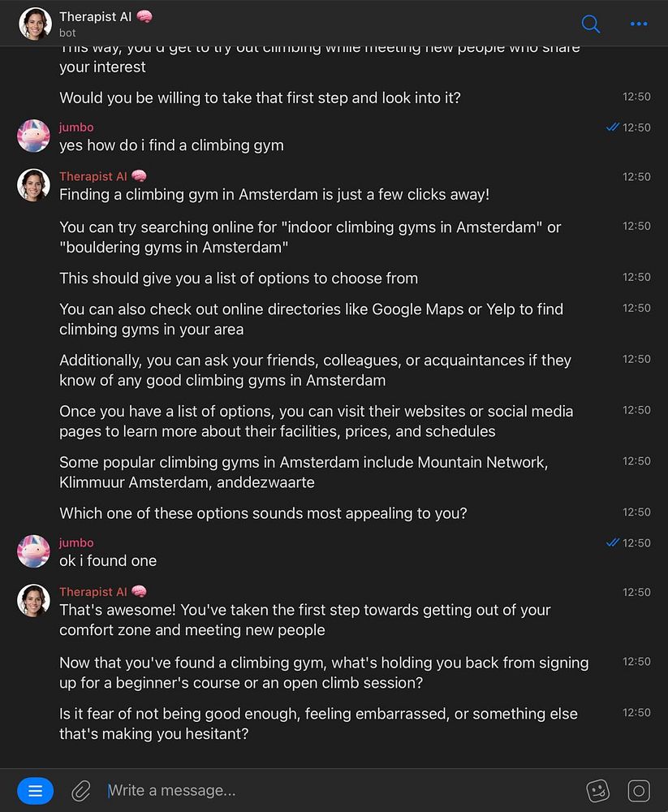Viewport: 668px width, 812px height.
Task: Click the paperclip attach file icon
Action: point(81,790)
